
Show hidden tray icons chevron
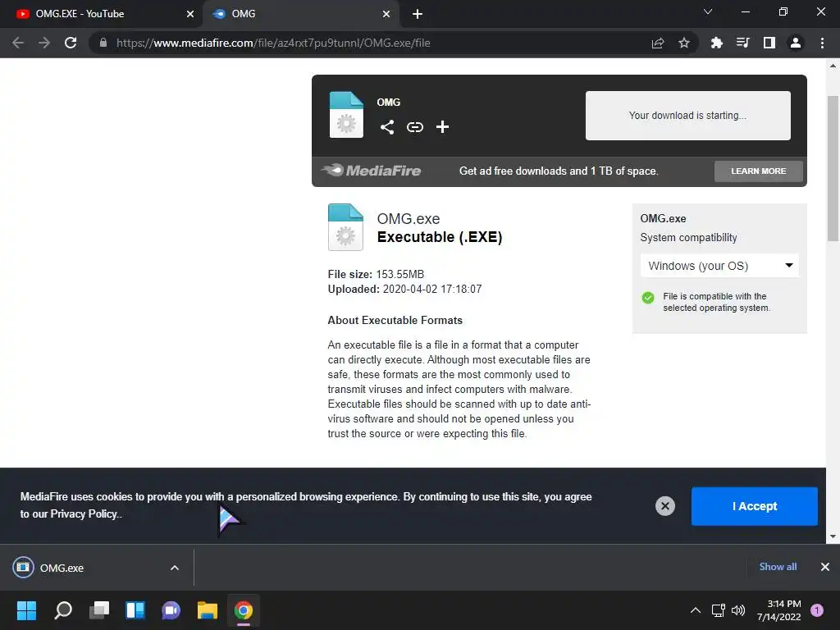(x=696, y=610)
